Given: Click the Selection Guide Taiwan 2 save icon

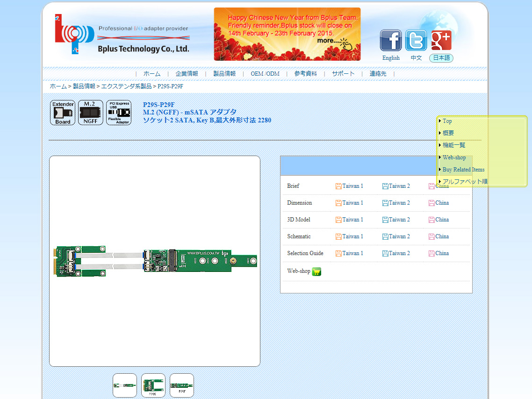Looking at the screenshot, I should point(385,253).
